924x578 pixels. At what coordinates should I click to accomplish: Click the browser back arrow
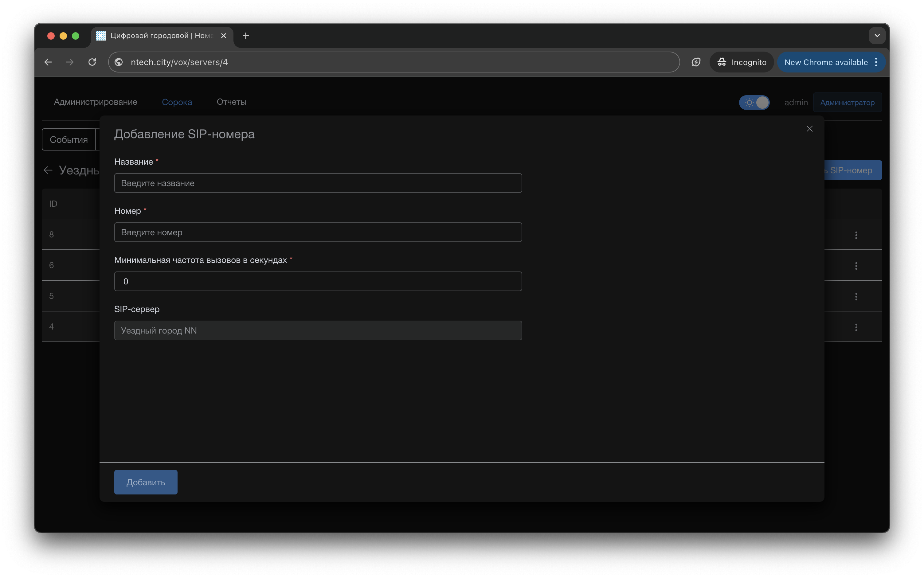(x=48, y=62)
